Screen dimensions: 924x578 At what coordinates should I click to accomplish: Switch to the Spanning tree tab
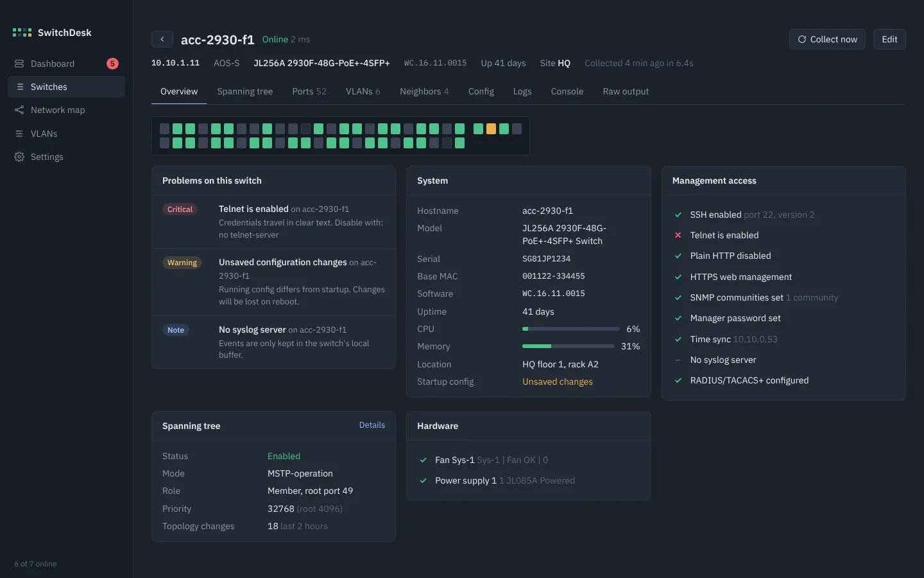[244, 91]
